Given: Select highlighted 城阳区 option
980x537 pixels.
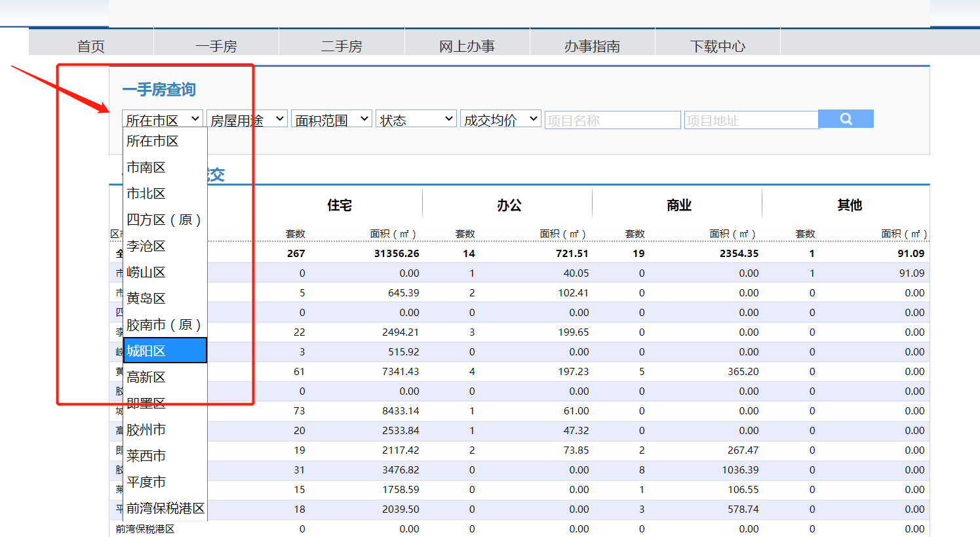Looking at the screenshot, I should [165, 351].
